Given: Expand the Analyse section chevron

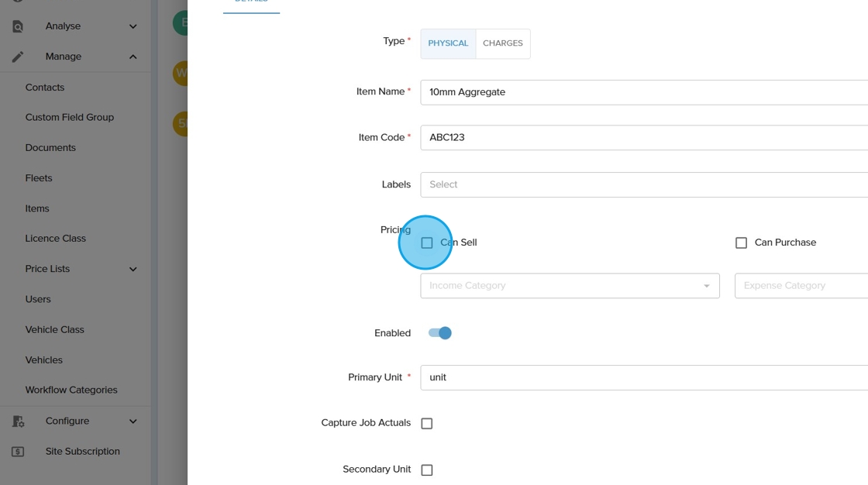Looking at the screenshot, I should pyautogui.click(x=133, y=26).
